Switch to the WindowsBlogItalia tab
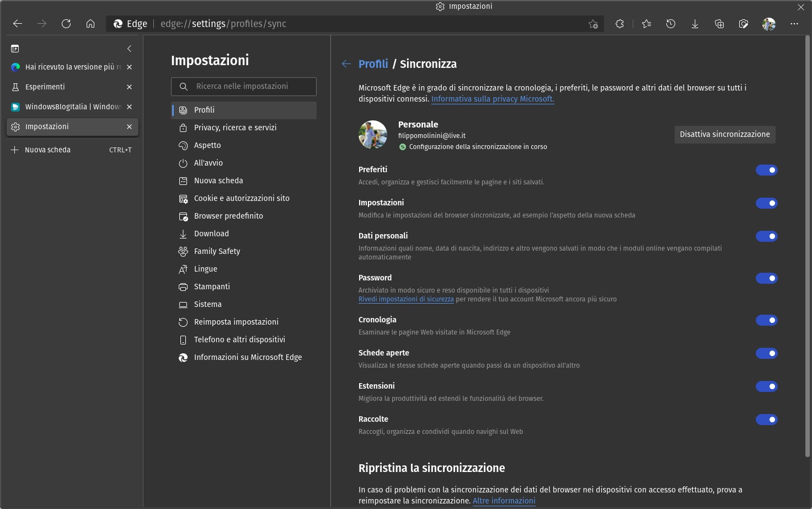812x509 pixels. point(72,107)
